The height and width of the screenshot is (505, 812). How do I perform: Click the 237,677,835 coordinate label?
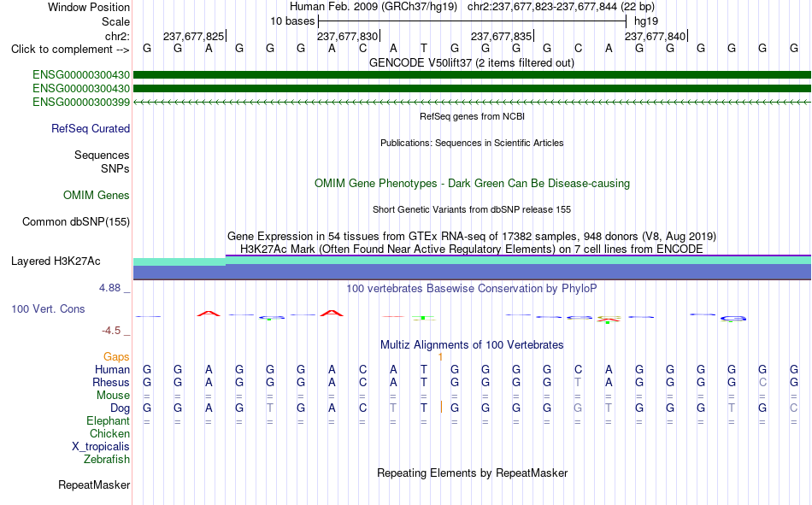(501, 36)
